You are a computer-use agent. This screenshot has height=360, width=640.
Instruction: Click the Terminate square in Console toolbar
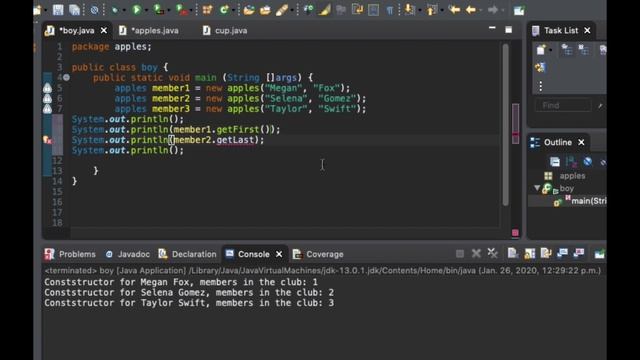[460, 254]
